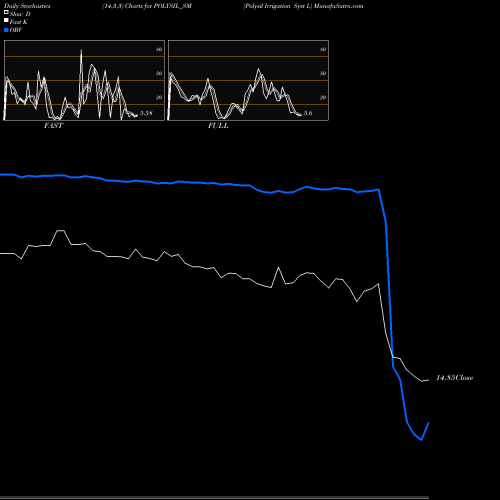Click the 'FULL' label under the chart
The image size is (500, 500).
click(x=218, y=126)
